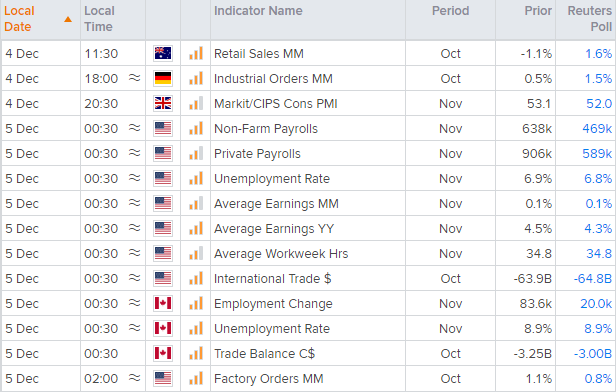Screen dimensions: 616x392
Task: Select the Period column header
Action: point(450,11)
